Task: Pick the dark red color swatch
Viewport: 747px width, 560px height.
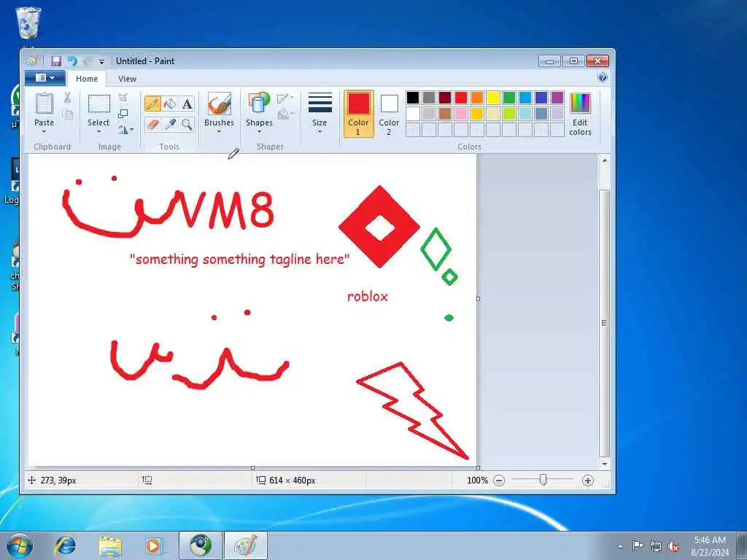Action: (x=445, y=98)
